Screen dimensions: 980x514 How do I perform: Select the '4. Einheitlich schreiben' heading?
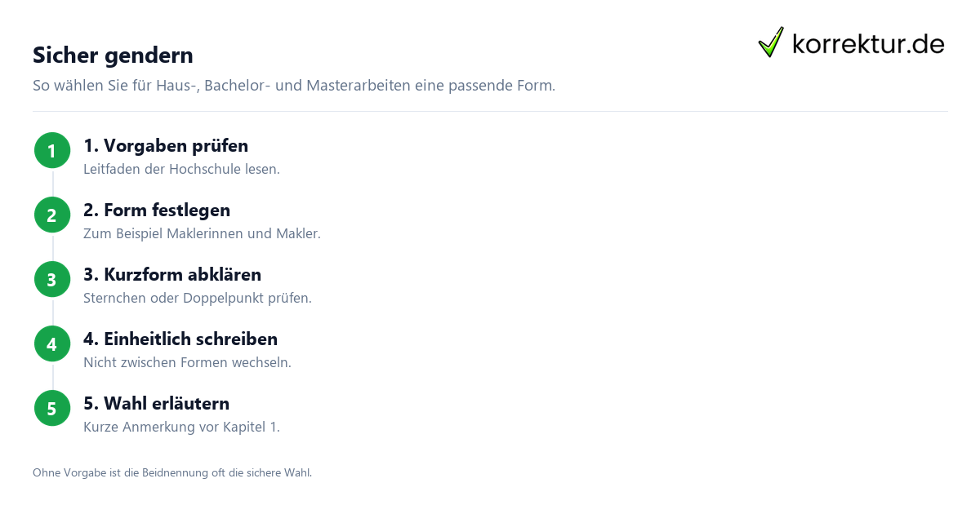180,339
